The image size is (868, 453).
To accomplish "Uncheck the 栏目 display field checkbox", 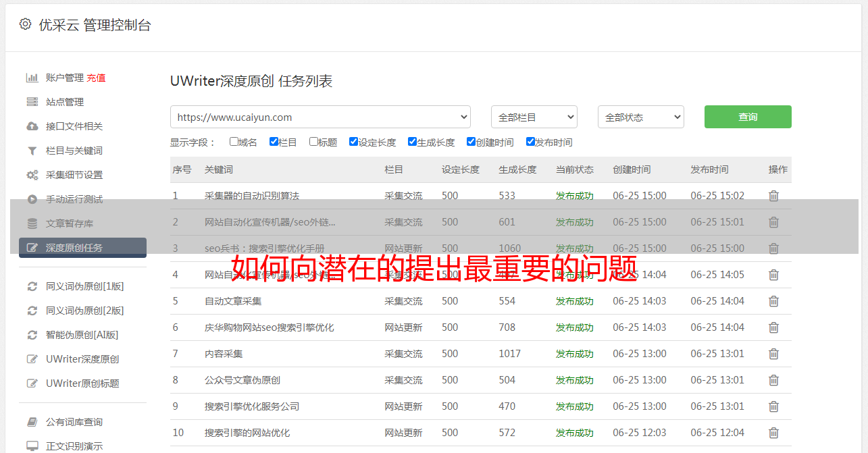I will click(274, 142).
